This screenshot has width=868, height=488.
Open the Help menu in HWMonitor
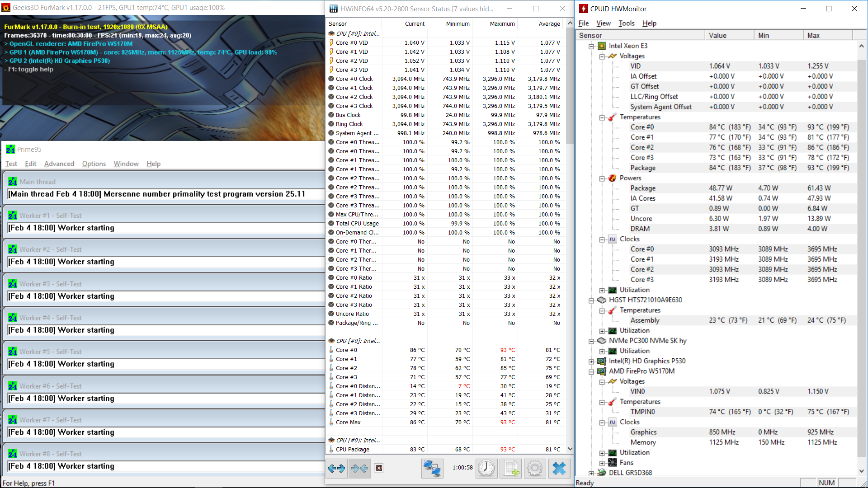(x=649, y=23)
